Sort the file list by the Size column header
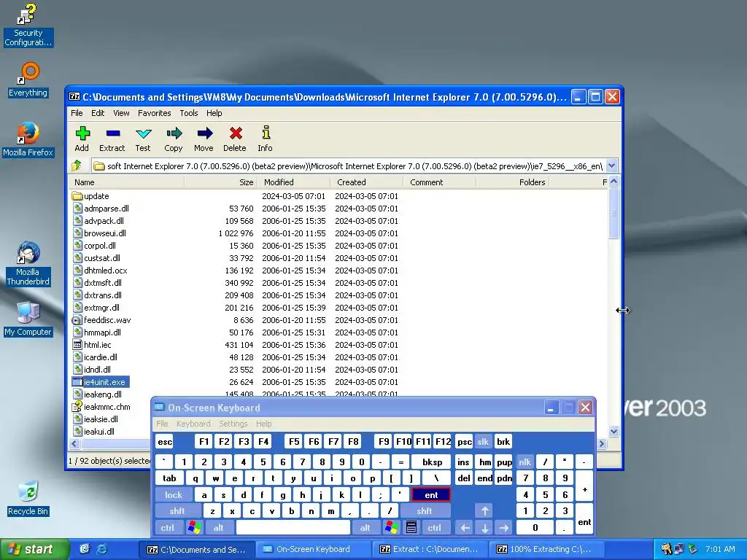The image size is (747, 560). click(220, 182)
